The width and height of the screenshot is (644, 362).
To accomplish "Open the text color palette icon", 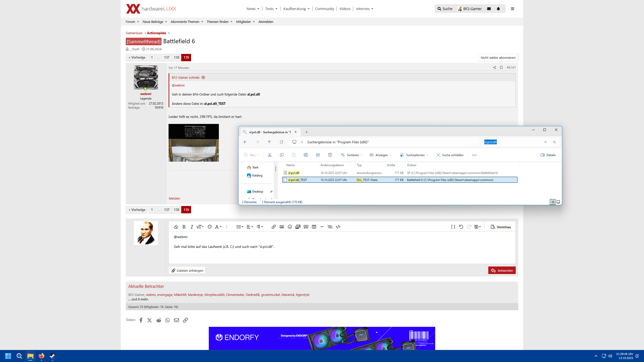I will (x=210, y=227).
